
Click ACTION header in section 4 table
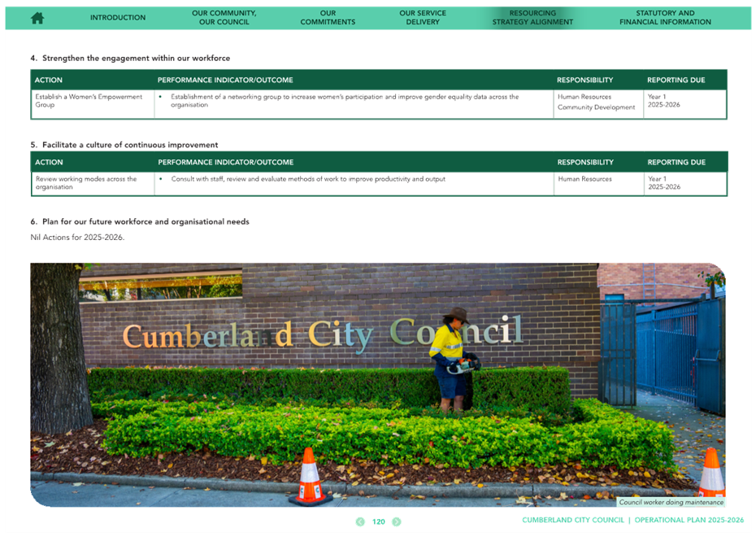pyautogui.click(x=48, y=80)
